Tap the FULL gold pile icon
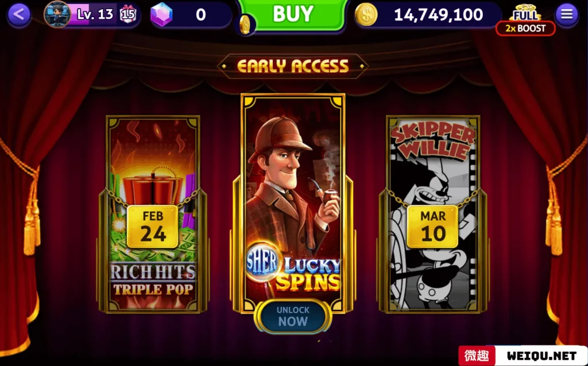 click(525, 13)
